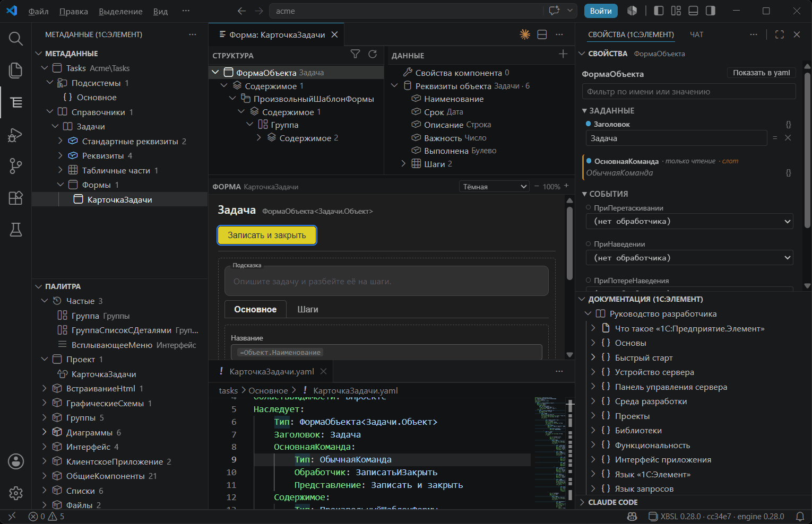Open the Файл menu
Viewport: 812px width, 524px height.
[x=38, y=11]
